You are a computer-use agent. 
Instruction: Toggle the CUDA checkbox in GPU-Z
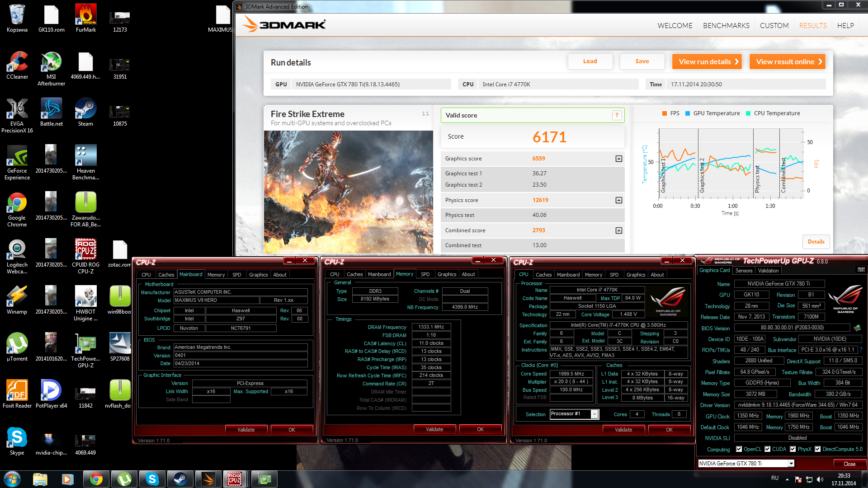point(767,449)
